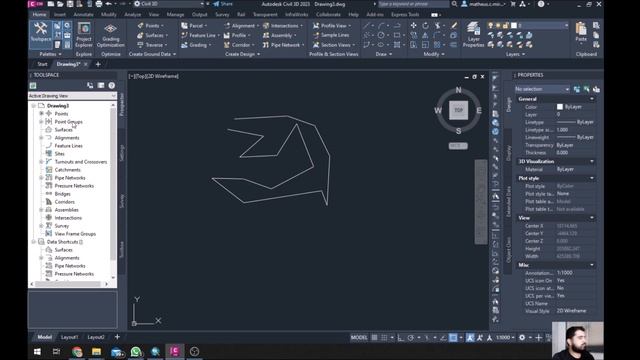
Task: Open Grading Optimization tool
Action: (111, 35)
